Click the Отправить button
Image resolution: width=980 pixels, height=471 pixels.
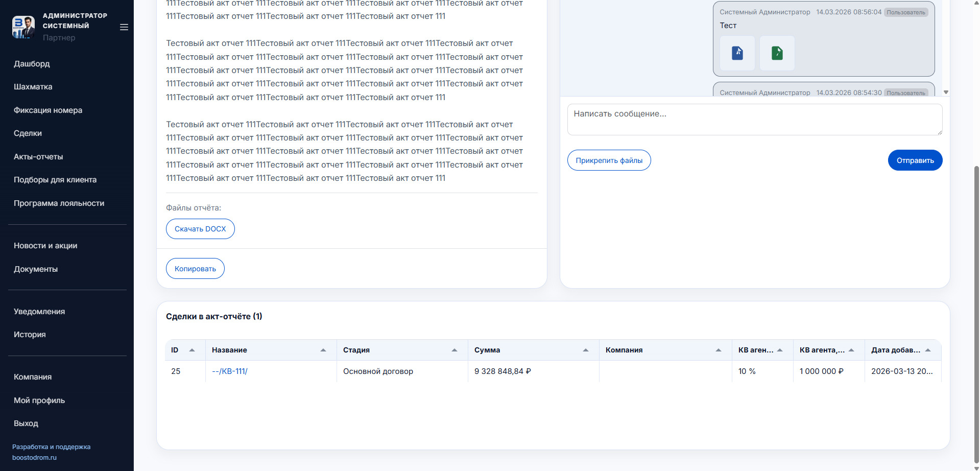click(915, 160)
